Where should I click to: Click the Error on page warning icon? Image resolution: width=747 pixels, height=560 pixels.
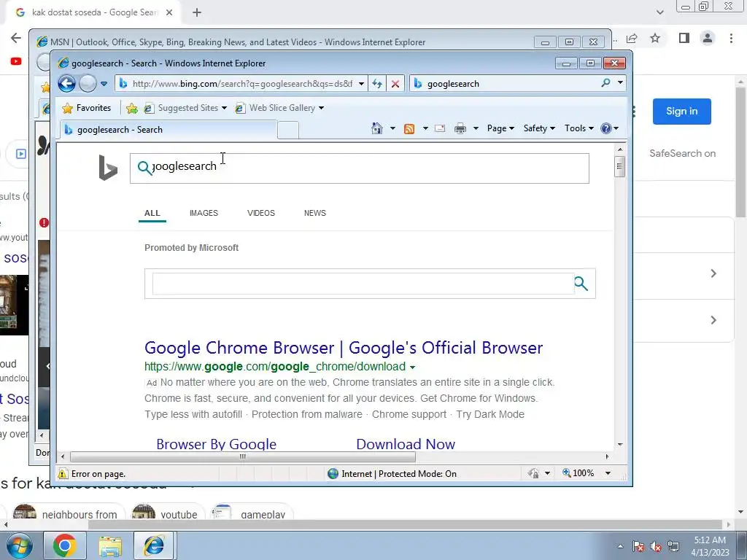pyautogui.click(x=63, y=473)
